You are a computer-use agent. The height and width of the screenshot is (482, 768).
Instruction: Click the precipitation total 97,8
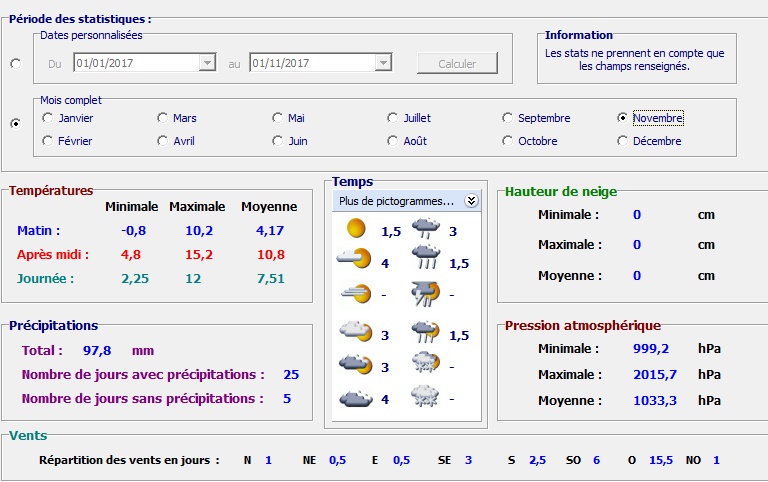pyautogui.click(x=97, y=351)
